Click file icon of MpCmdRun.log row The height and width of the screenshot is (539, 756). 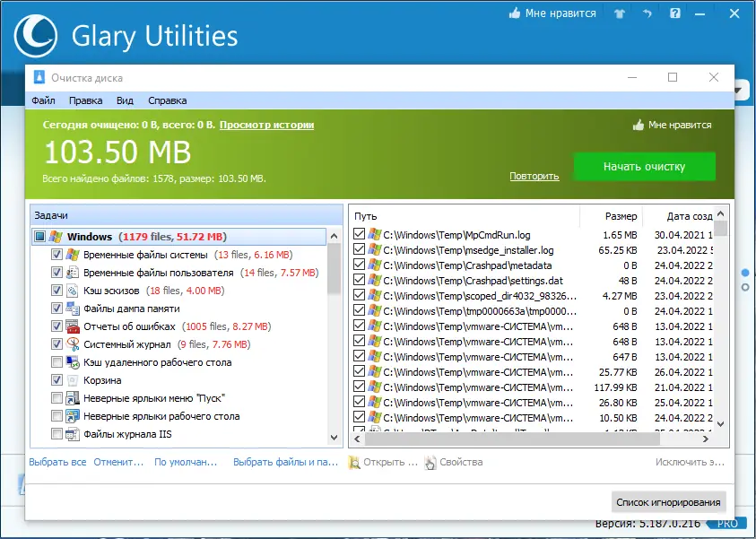tap(375, 235)
